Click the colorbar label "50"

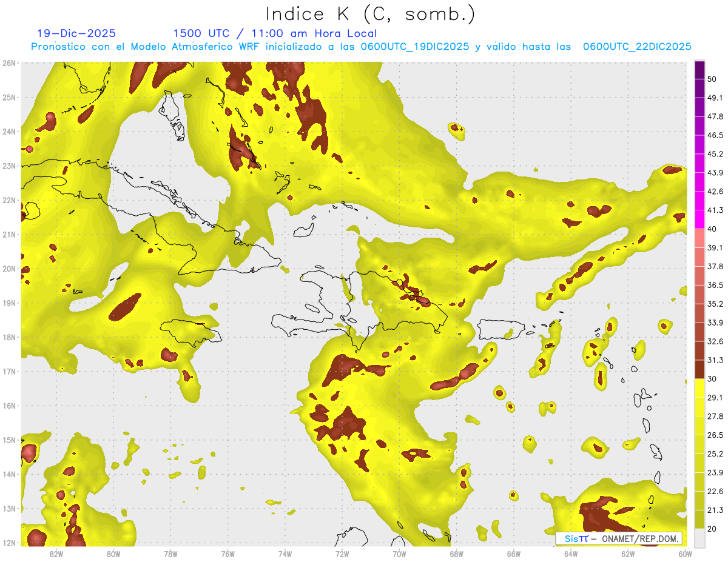712,79
